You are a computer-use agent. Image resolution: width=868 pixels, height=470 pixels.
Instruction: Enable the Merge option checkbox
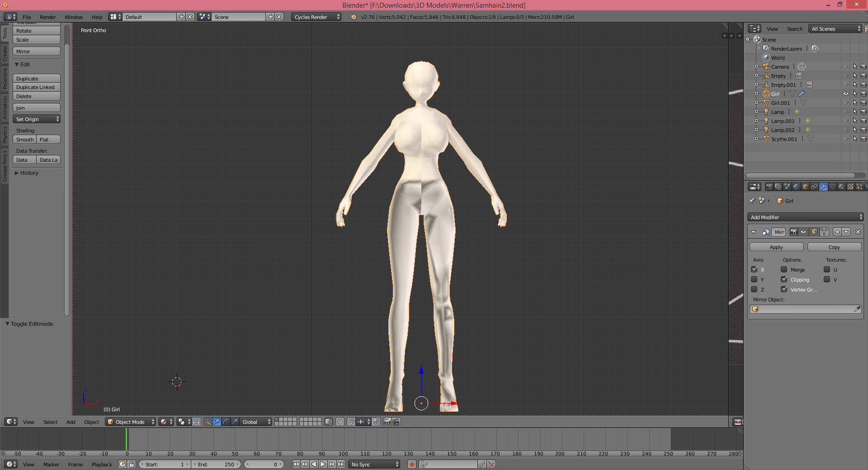[784, 269]
